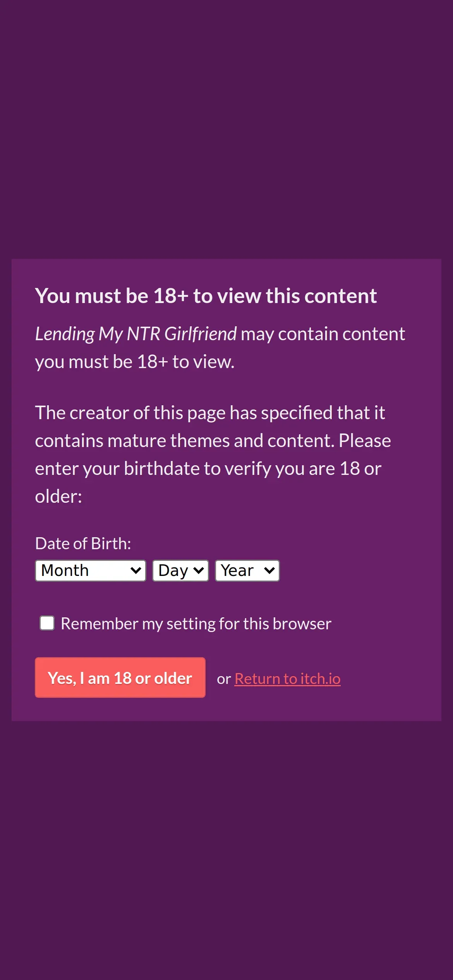Open the Month dropdown
This screenshot has height=980, width=453.
(90, 571)
